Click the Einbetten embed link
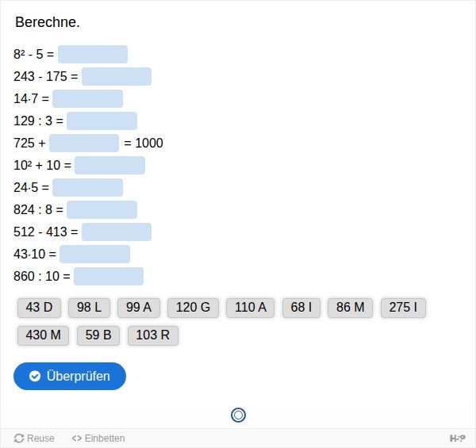 [98, 438]
